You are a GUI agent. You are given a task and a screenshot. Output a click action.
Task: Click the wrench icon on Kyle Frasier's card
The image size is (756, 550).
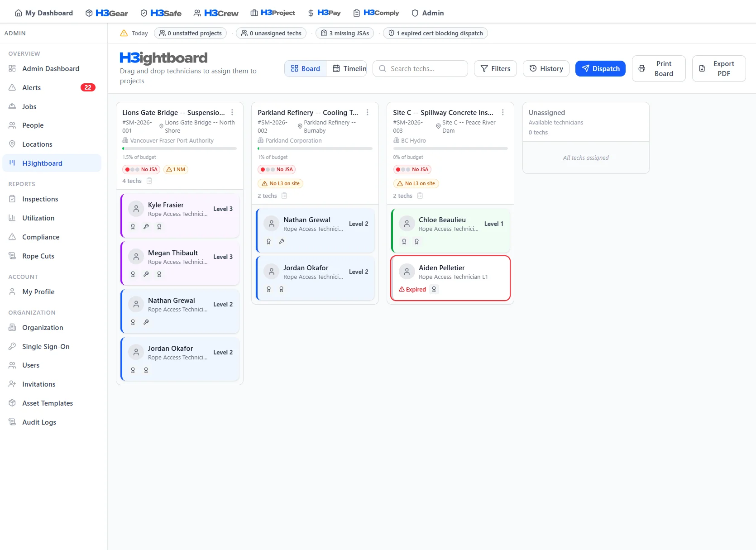[x=146, y=227]
